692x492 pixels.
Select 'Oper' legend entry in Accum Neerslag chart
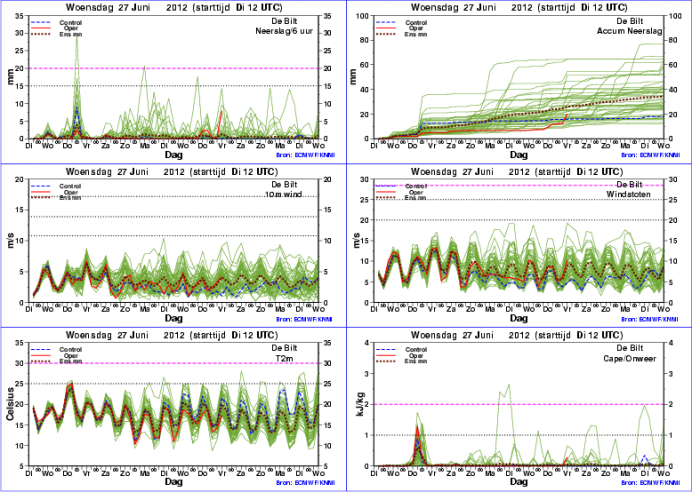point(416,28)
